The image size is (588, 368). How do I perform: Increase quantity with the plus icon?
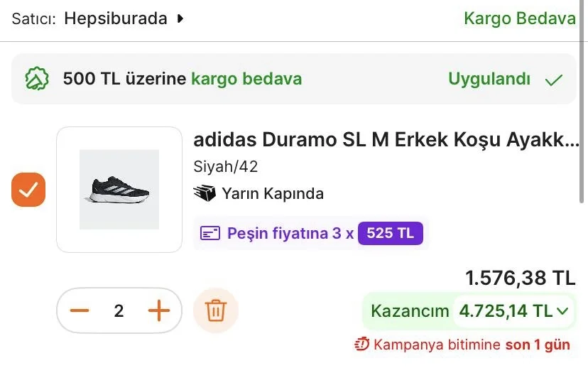(x=159, y=310)
